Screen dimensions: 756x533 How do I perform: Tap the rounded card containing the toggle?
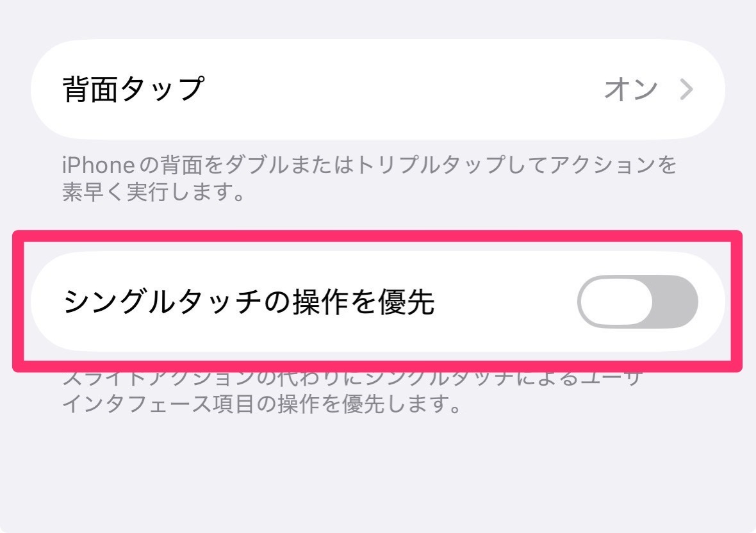click(378, 301)
